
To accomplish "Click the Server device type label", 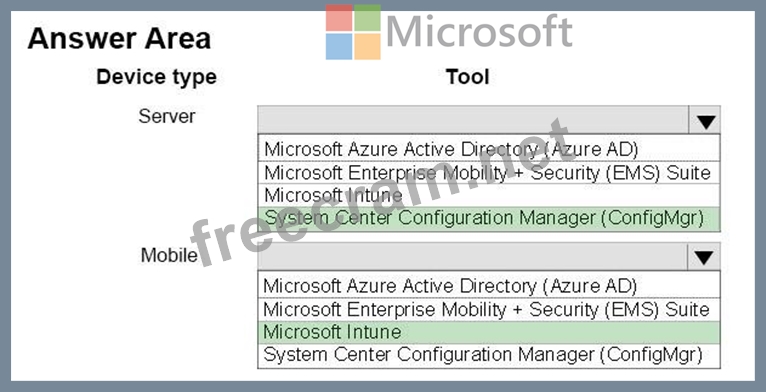I will coord(167,116).
